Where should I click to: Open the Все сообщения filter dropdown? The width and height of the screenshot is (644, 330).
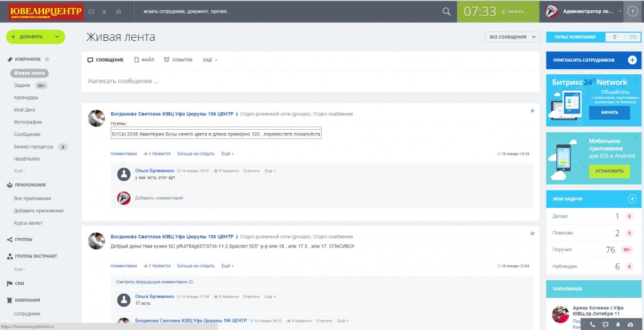click(513, 37)
